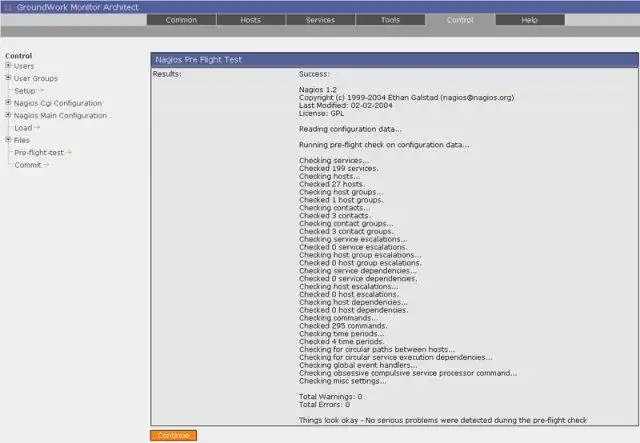Select the Control tab
This screenshot has height=443, width=640.
(x=460, y=20)
